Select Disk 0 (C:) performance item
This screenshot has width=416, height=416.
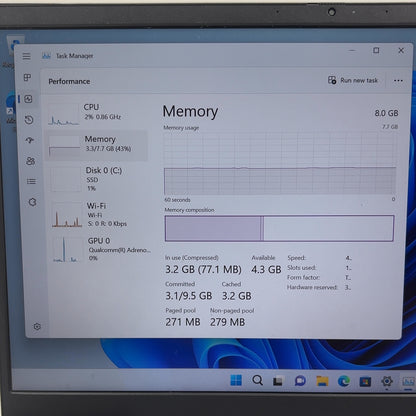coord(98,179)
